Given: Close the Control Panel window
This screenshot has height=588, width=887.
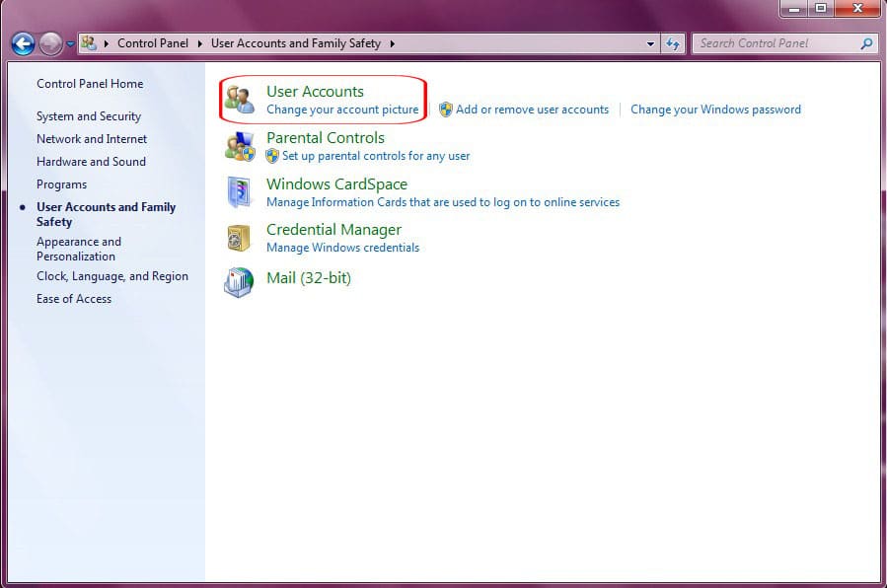Looking at the screenshot, I should tap(857, 9).
